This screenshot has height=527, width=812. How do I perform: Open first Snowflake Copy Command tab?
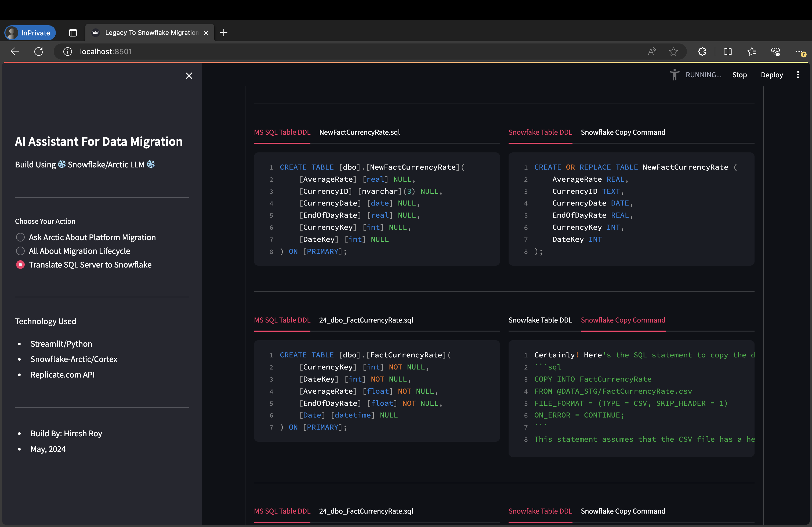(x=623, y=132)
